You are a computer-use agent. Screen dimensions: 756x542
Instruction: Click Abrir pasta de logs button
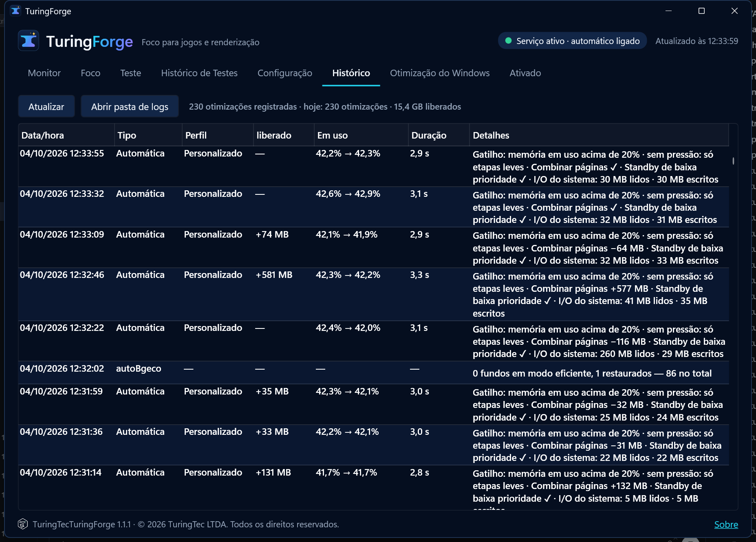pyautogui.click(x=130, y=106)
